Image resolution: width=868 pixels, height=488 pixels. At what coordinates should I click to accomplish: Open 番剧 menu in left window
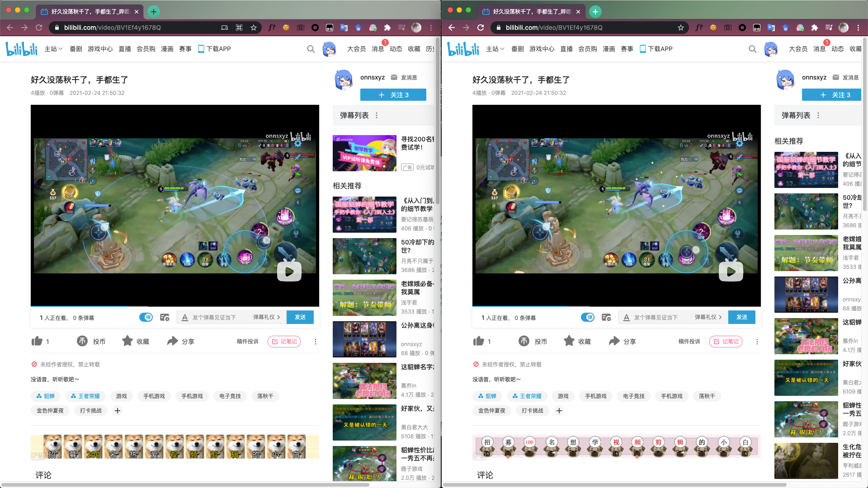pos(76,49)
